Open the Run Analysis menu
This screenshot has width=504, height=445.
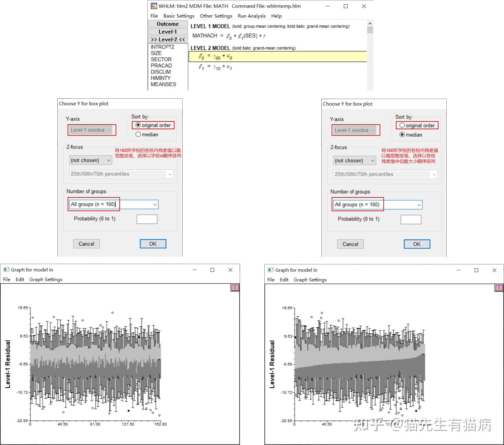tap(251, 16)
